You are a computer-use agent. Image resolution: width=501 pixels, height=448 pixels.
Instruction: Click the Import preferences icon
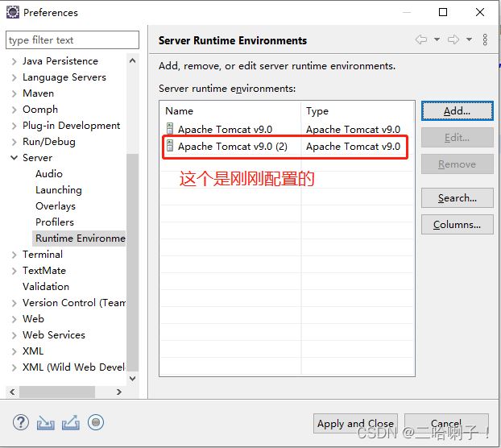pyautogui.click(x=46, y=422)
